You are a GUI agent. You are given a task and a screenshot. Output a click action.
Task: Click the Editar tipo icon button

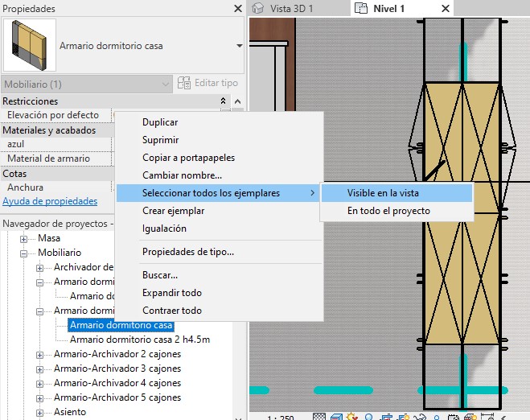tap(183, 84)
